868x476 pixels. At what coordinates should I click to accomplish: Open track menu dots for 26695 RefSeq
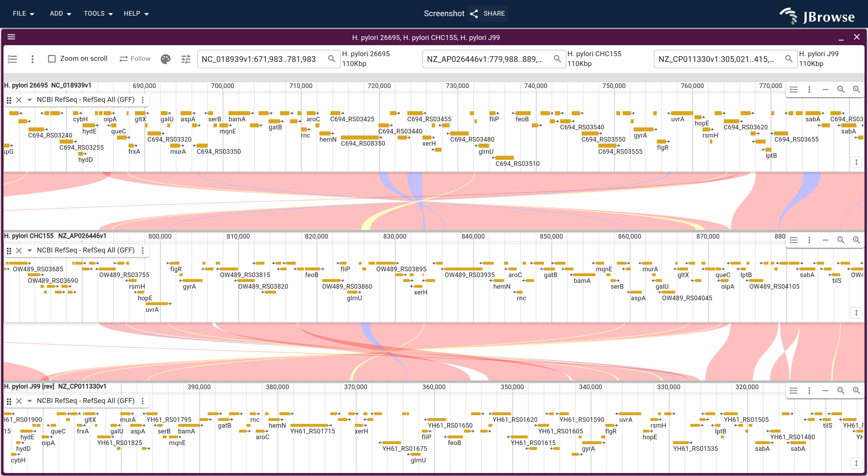click(x=143, y=100)
